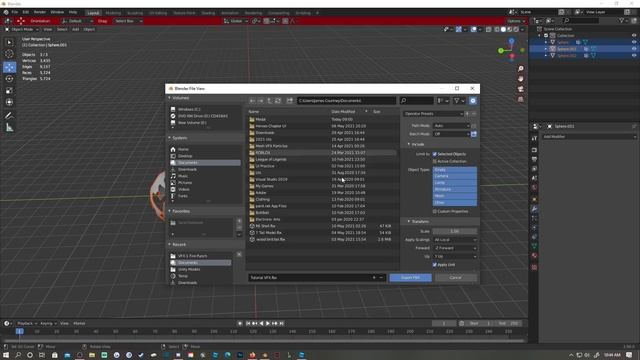The width and height of the screenshot is (640, 360).
Task: Hide Sphere.001 via its eye icon in outliner
Action: pos(634,49)
